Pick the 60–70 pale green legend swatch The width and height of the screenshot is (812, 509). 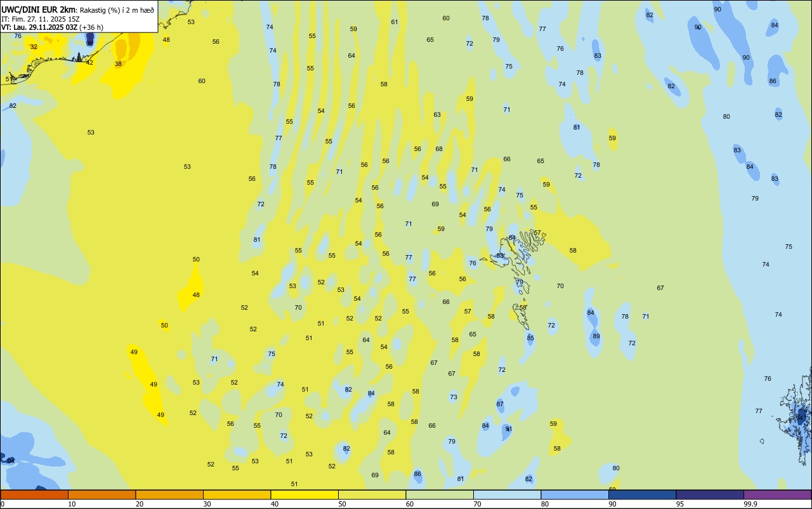[x=440, y=494]
